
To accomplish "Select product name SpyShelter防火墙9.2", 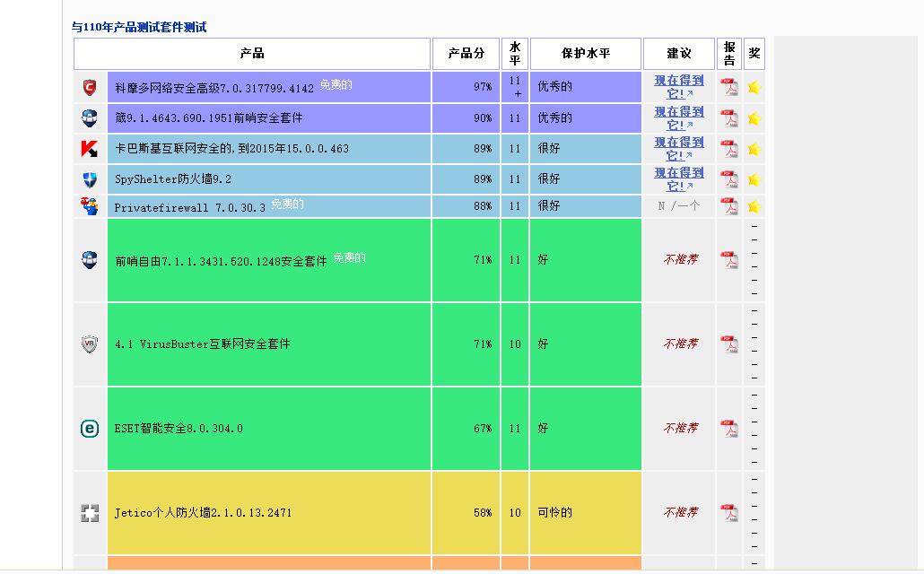I will (x=172, y=179).
